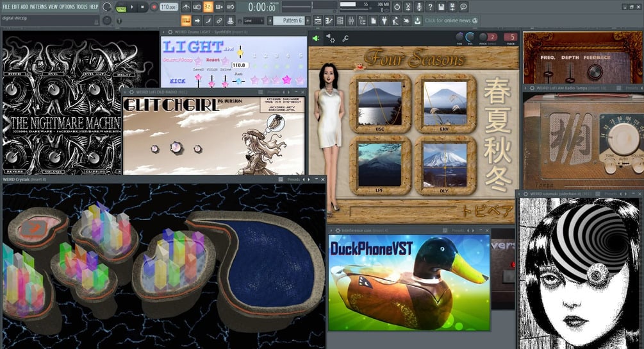
Task: Open the plugin picker plug icon
Action: click(384, 21)
